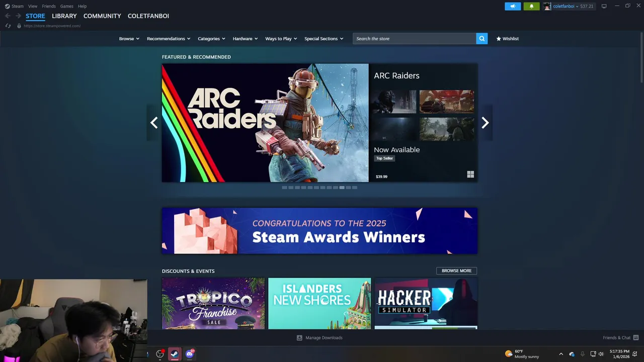Open the COLETFANBOI profile tab
Screen dimensions: 644x362
point(148,16)
